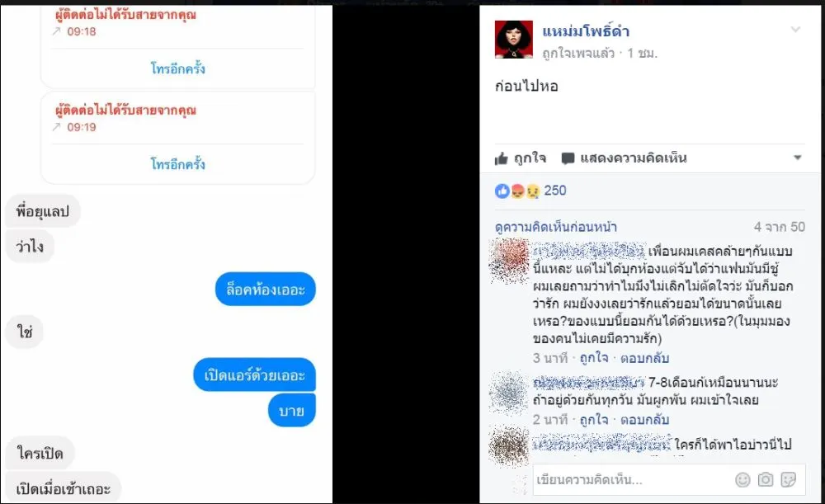Click the blue like reaction icon

pos(502,191)
